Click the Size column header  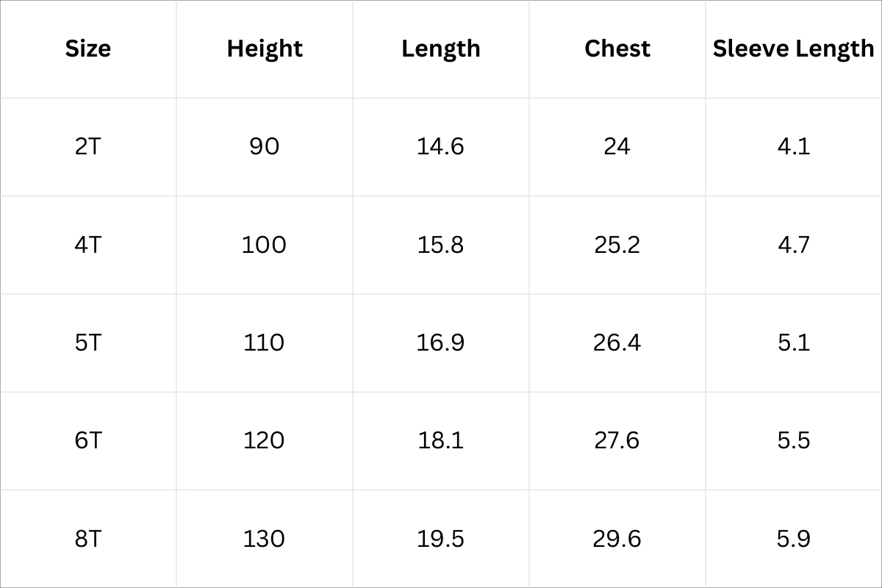point(88,49)
